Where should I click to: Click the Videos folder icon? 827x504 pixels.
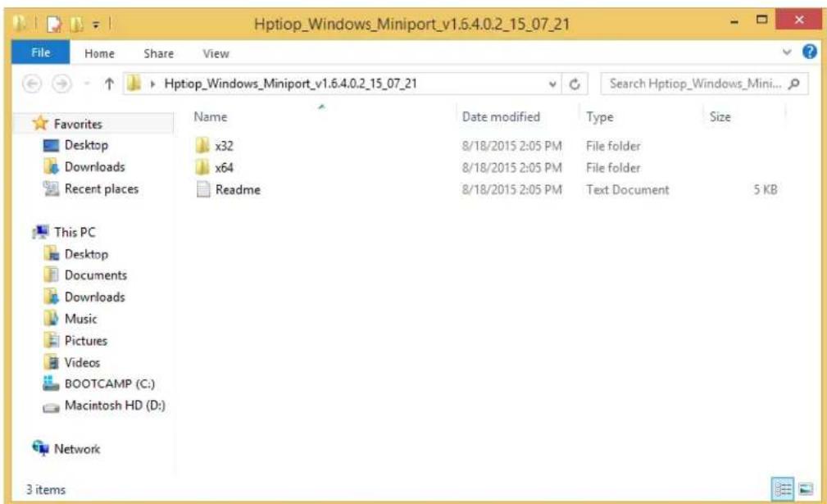(51, 362)
